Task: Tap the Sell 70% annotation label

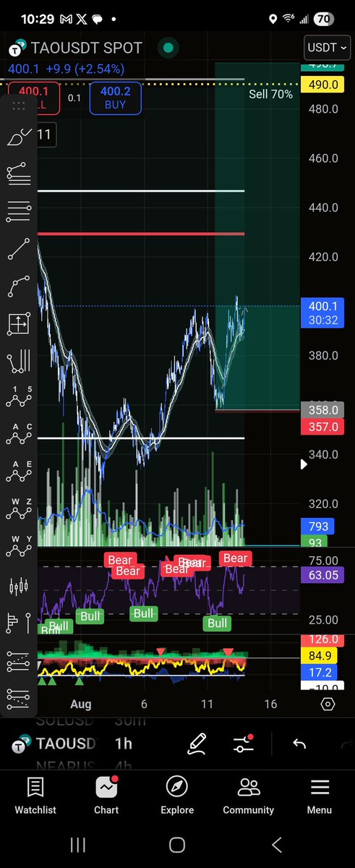Action: coord(270,94)
